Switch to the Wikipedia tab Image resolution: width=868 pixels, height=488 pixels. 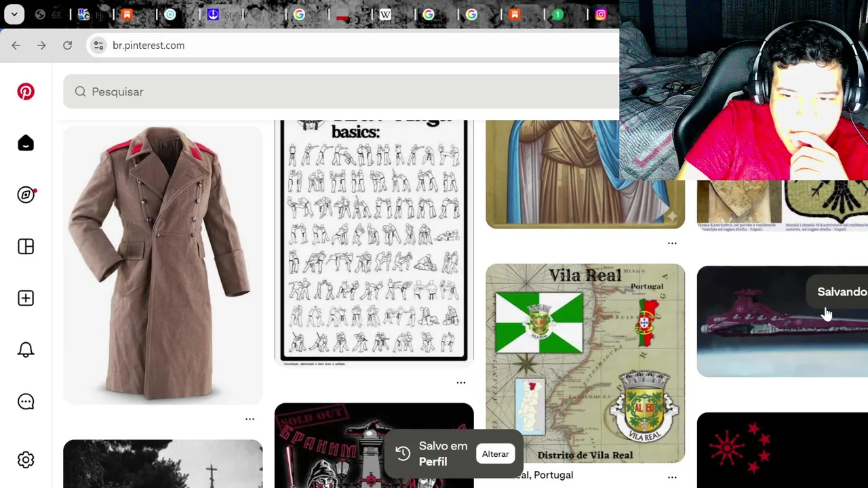pyautogui.click(x=385, y=14)
